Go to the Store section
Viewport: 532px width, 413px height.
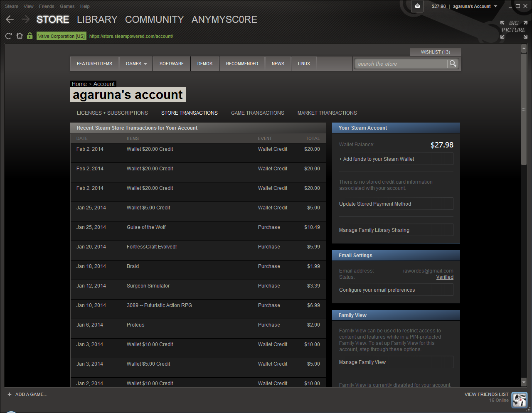tap(53, 20)
